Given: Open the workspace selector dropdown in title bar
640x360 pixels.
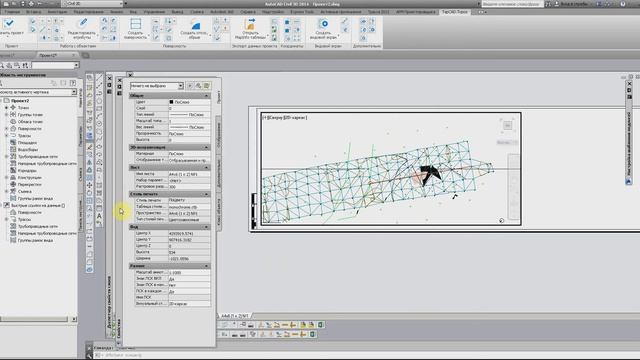Looking at the screenshot, I should 92,4.
